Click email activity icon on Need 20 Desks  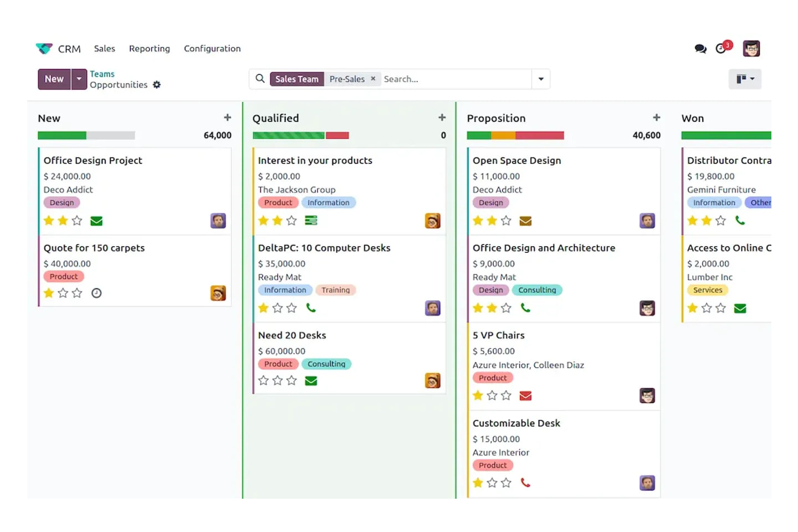click(311, 381)
